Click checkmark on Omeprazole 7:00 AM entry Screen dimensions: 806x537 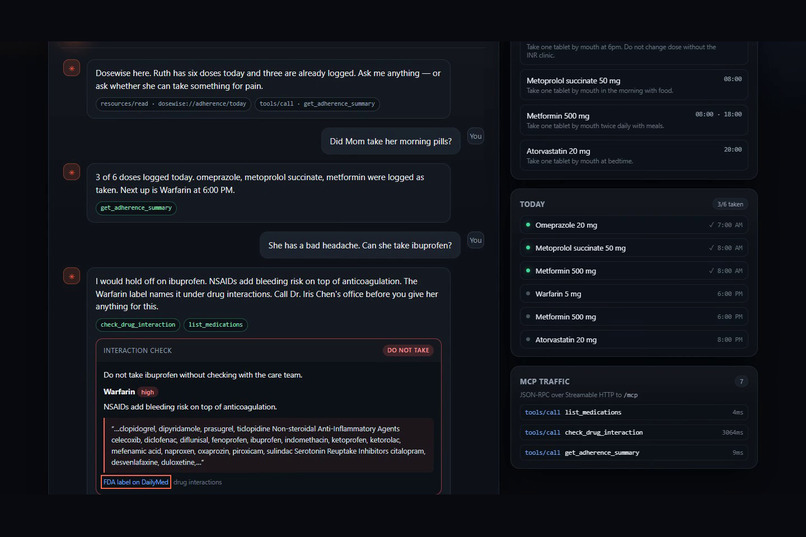coord(711,225)
